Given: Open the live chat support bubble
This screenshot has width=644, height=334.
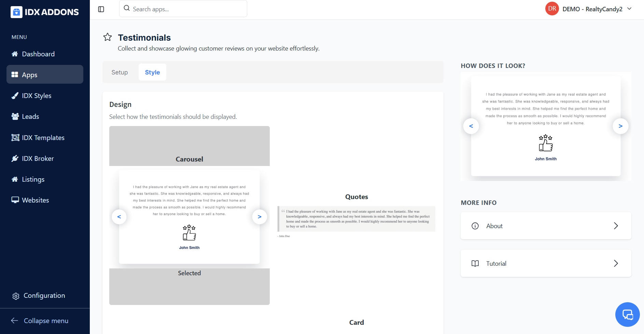Looking at the screenshot, I should click(627, 315).
